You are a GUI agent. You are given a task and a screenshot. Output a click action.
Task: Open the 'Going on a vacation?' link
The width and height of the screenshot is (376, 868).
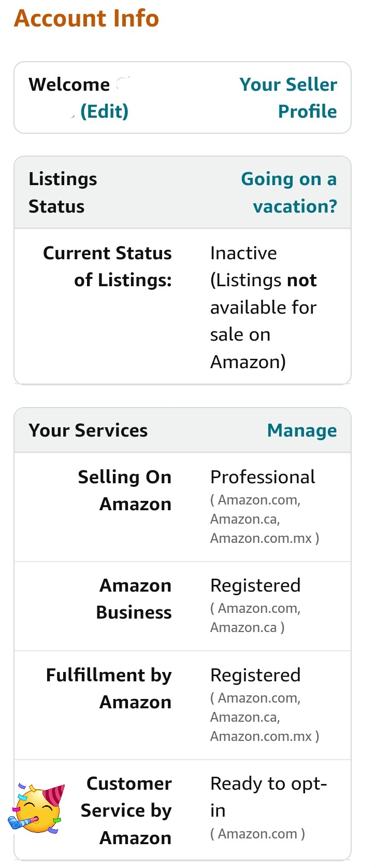[289, 192]
